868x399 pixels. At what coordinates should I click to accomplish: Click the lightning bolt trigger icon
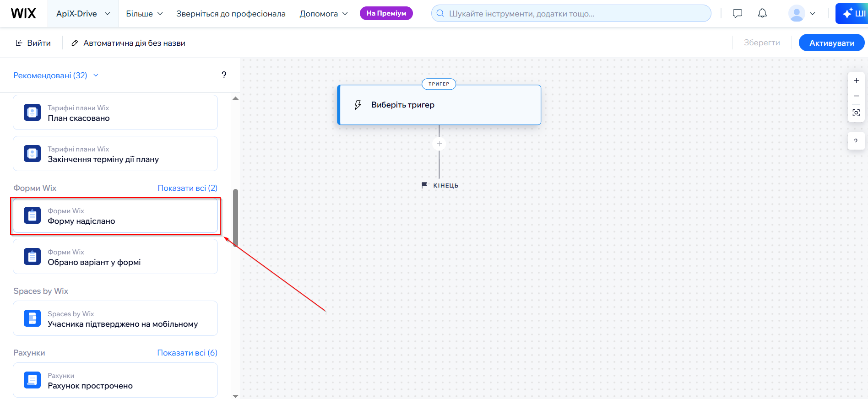point(358,105)
